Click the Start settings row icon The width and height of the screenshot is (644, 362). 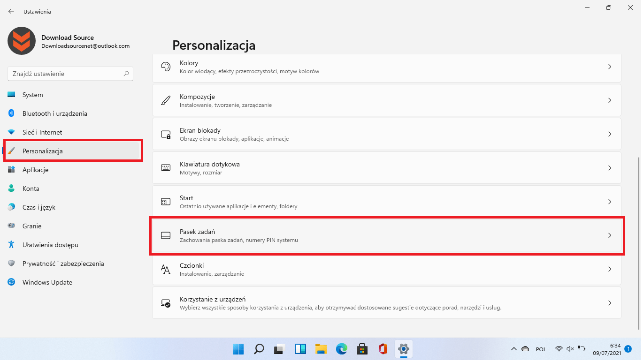(x=166, y=202)
